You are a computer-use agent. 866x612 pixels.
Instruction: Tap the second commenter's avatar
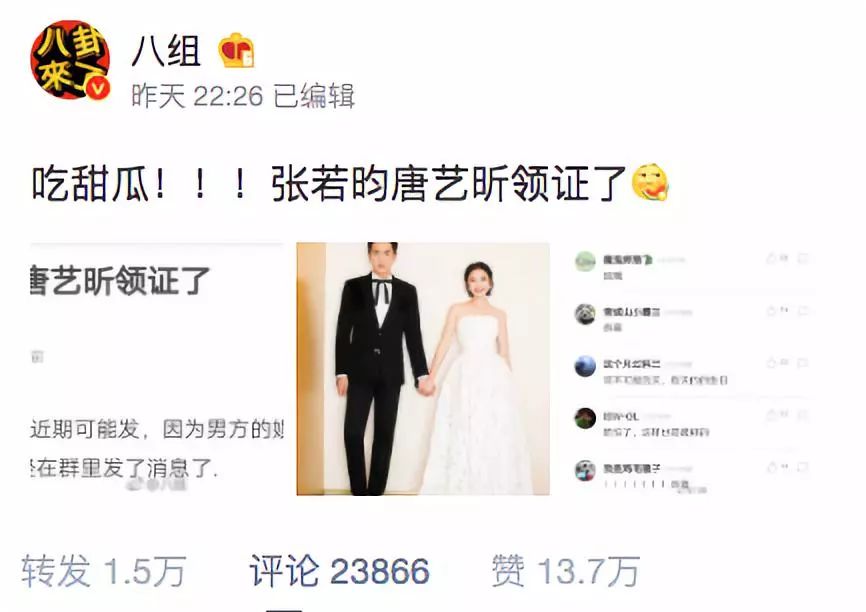(x=585, y=314)
